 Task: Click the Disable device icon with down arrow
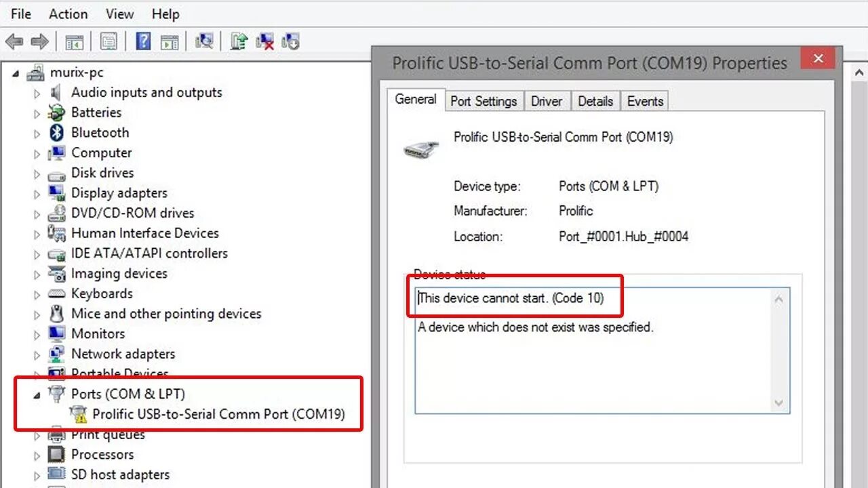(291, 41)
